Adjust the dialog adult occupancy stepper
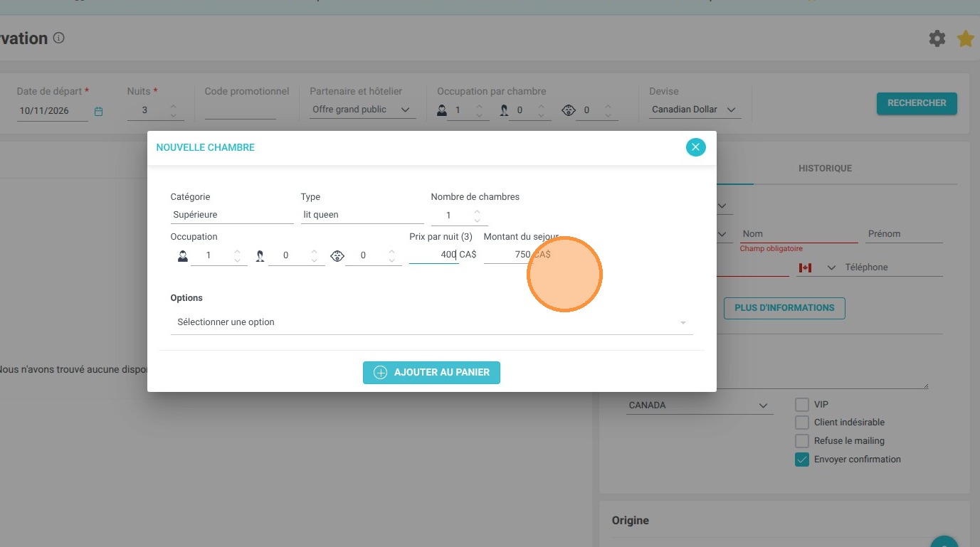 [237, 256]
